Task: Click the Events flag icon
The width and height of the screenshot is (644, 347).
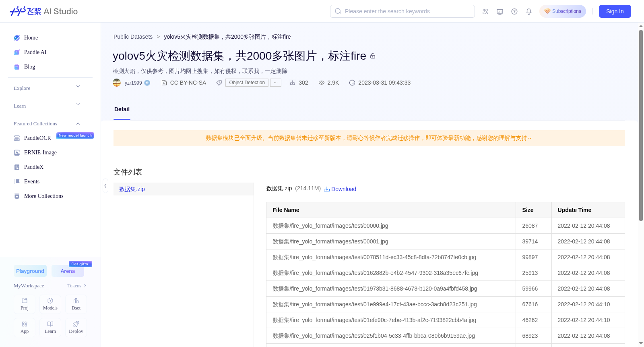Action: (x=17, y=182)
